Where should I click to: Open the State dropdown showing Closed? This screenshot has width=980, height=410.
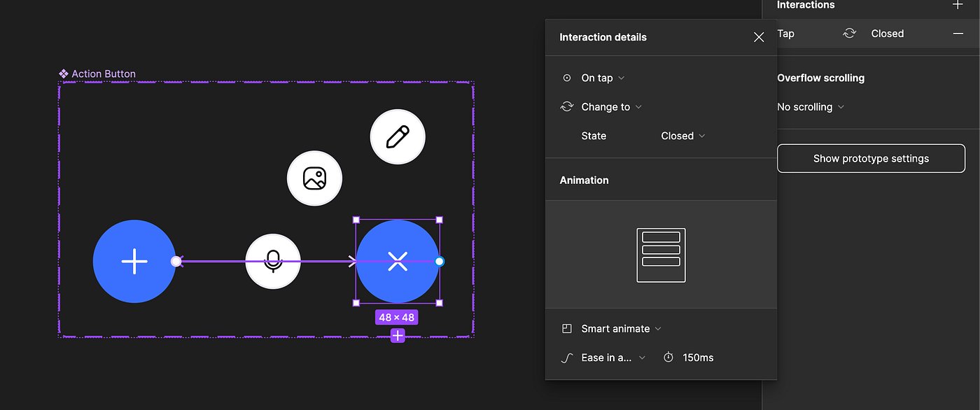point(681,136)
